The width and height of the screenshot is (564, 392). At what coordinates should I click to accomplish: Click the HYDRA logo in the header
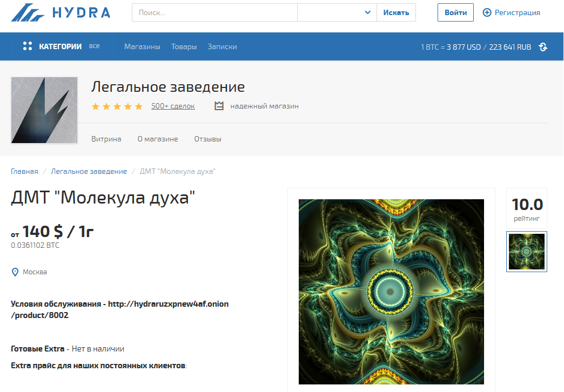point(61,12)
